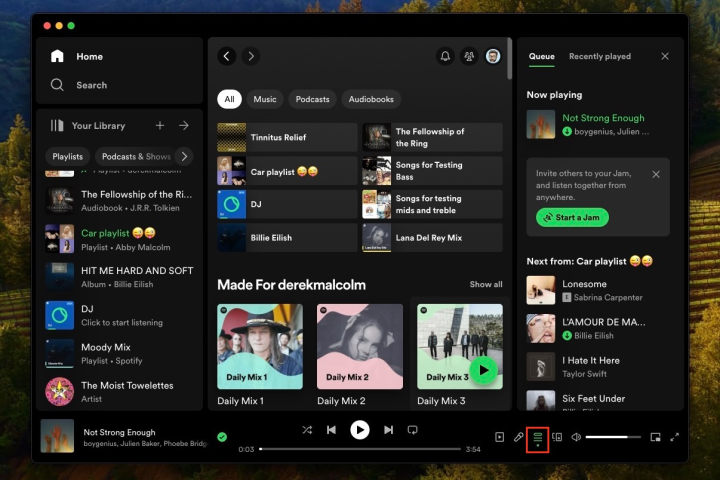Open Songs for Testing Bass tile
The image size is (720, 480).
coord(432,171)
